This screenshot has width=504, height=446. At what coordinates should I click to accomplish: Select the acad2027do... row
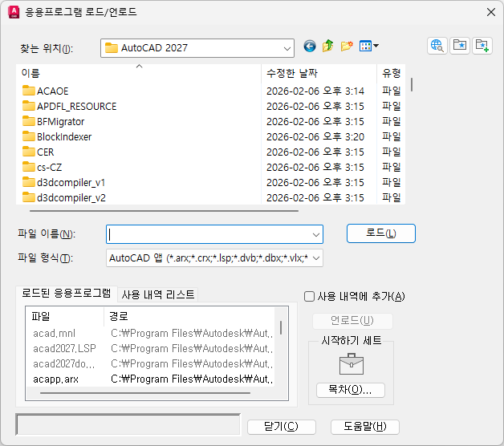pyautogui.click(x=150, y=363)
